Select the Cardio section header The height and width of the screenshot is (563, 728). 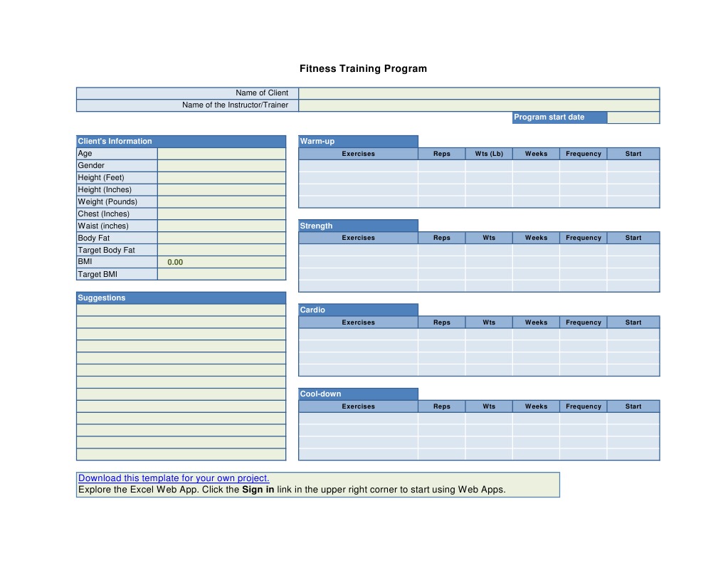(x=312, y=310)
